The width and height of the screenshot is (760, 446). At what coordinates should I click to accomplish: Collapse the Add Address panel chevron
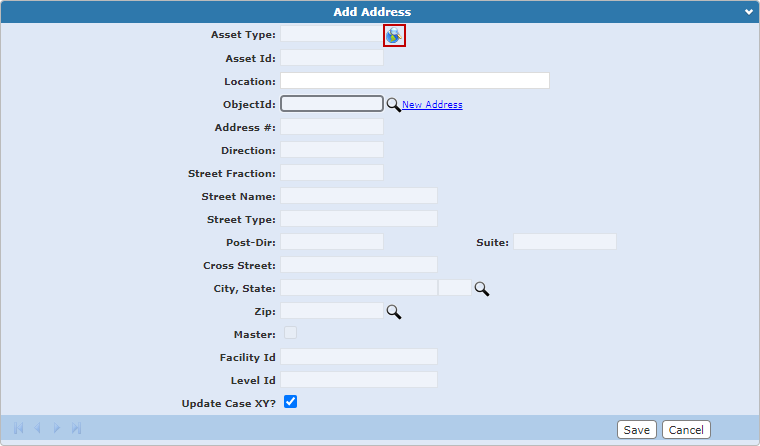(x=748, y=12)
